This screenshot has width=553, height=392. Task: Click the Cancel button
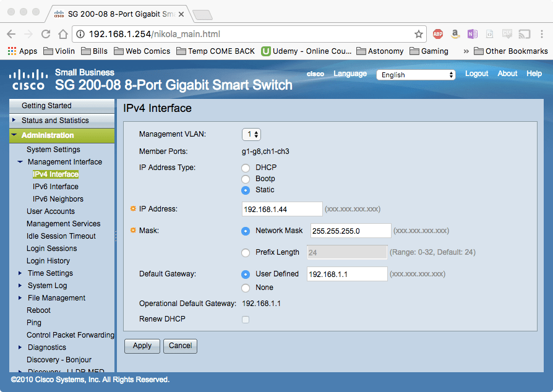[x=180, y=346]
